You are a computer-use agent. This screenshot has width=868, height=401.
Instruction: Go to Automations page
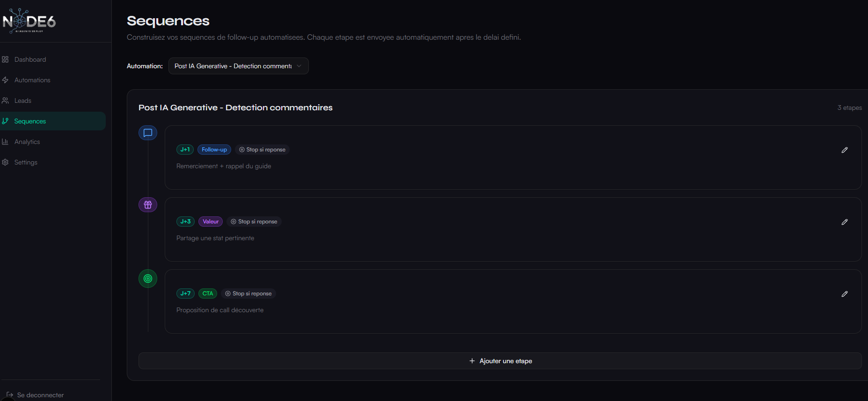32,80
